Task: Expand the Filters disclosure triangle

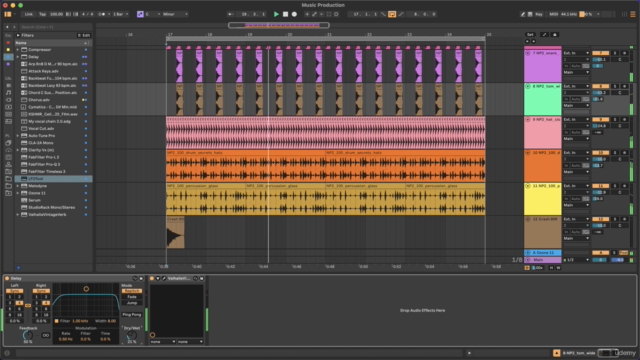Action: 18,36
